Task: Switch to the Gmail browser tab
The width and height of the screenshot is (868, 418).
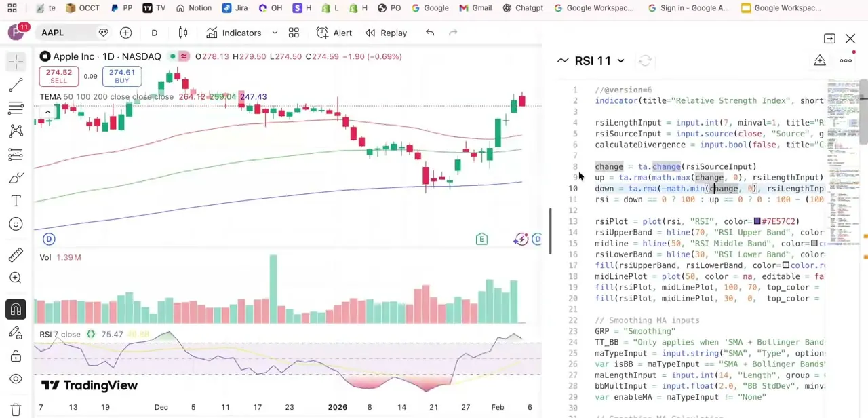Action: click(x=475, y=8)
